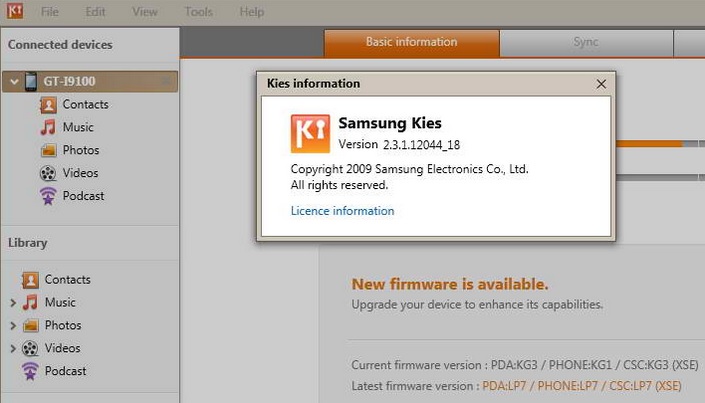Click the Samsung Kies logo in dialog
The image size is (705, 403).
tap(310, 134)
